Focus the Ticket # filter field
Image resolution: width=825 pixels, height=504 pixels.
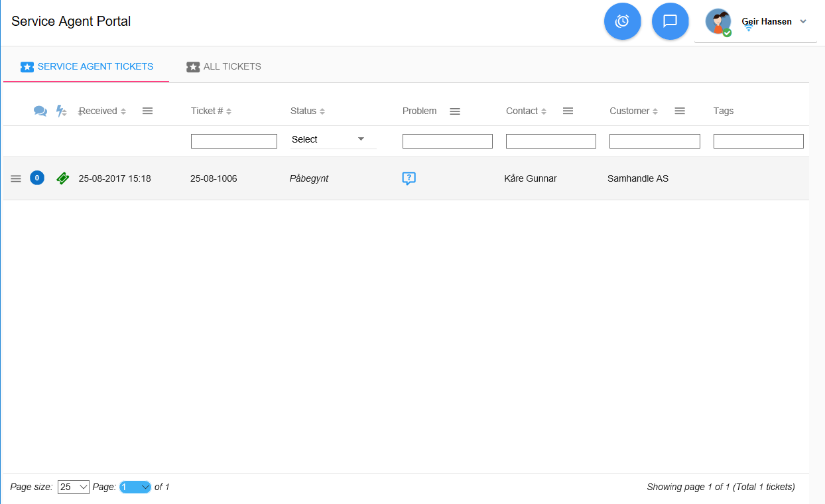[x=234, y=141]
